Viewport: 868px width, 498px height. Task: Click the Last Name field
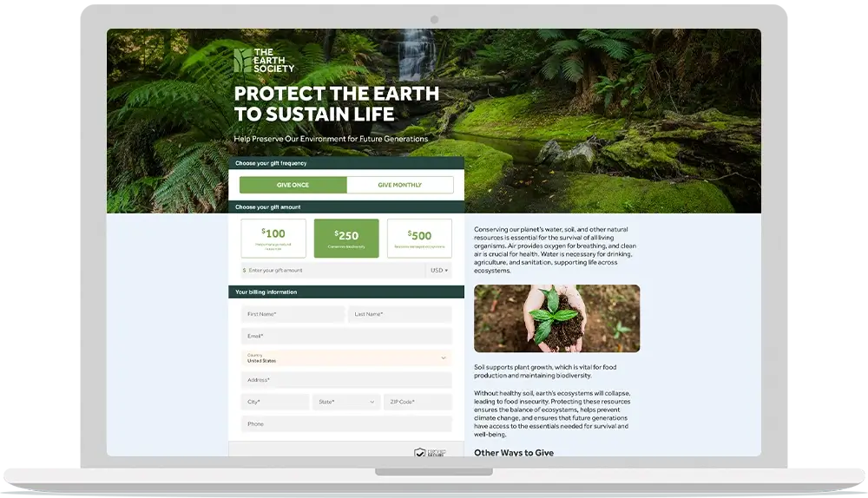tap(400, 314)
